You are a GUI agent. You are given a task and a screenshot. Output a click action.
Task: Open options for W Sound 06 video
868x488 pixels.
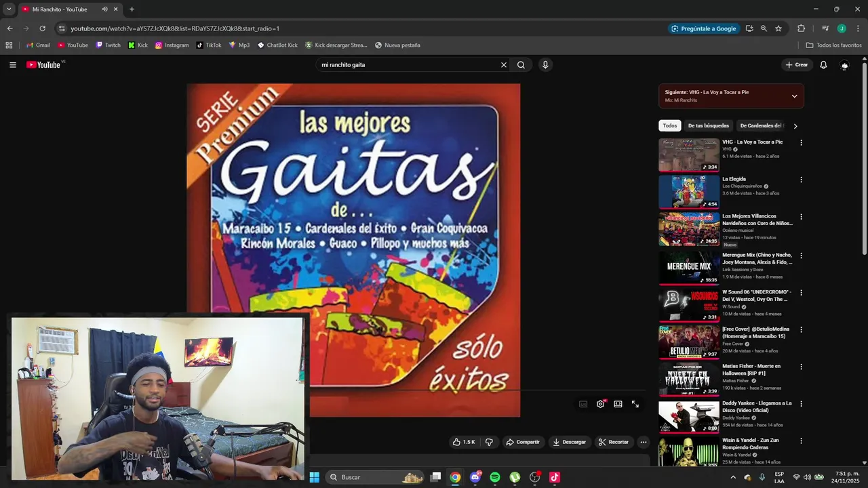point(801,293)
